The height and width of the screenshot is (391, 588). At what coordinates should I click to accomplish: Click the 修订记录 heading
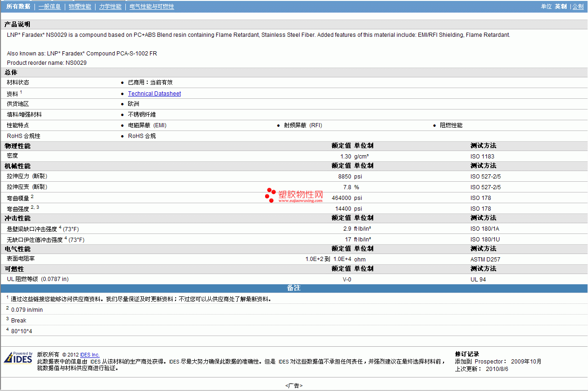[x=467, y=354]
